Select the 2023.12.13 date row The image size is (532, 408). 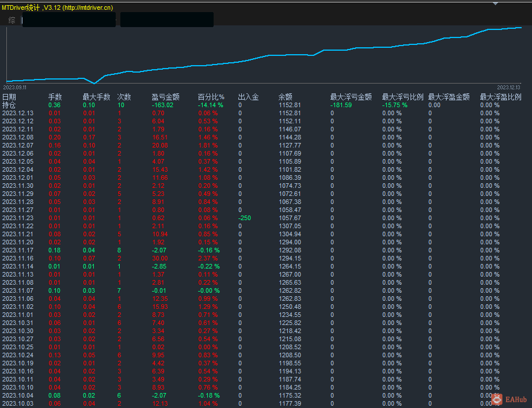point(18,114)
